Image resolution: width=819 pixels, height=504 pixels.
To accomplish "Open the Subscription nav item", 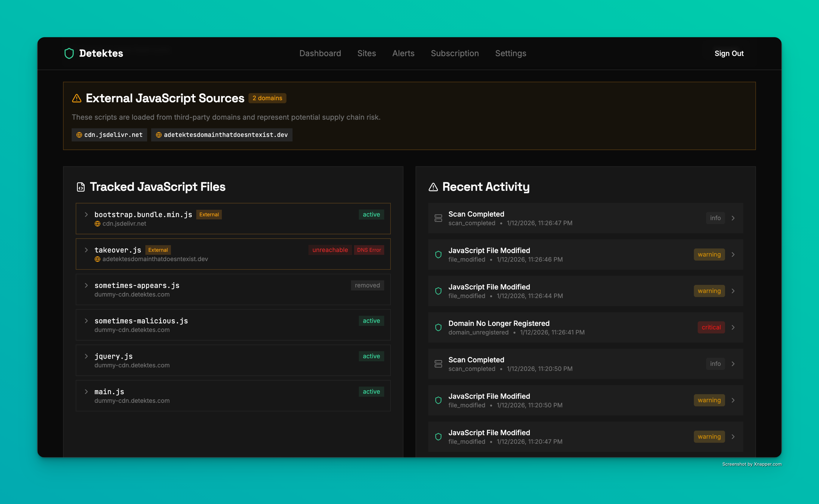I will click(x=454, y=53).
